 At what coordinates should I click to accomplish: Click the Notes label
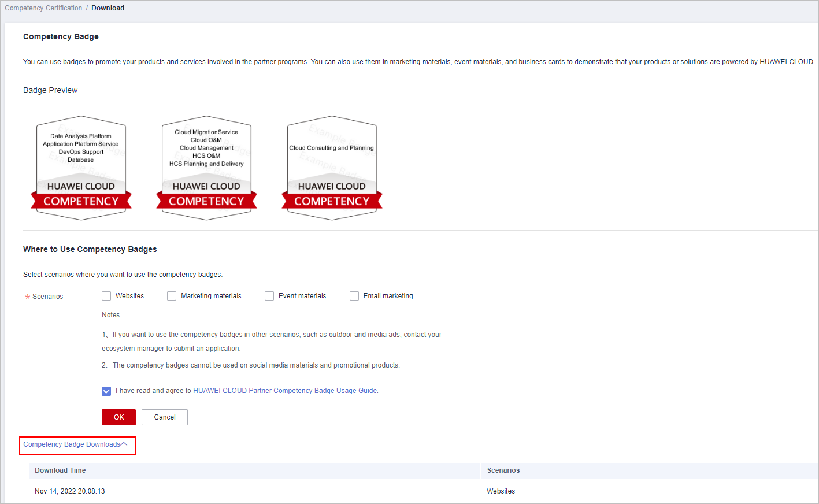[x=110, y=315]
